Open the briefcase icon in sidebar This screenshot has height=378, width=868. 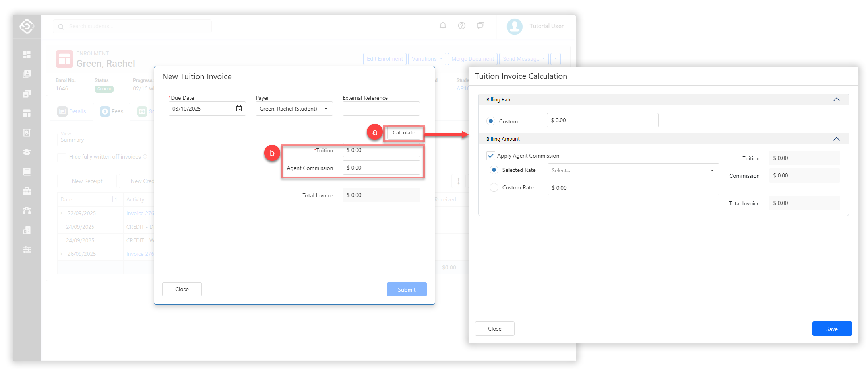pyautogui.click(x=27, y=191)
